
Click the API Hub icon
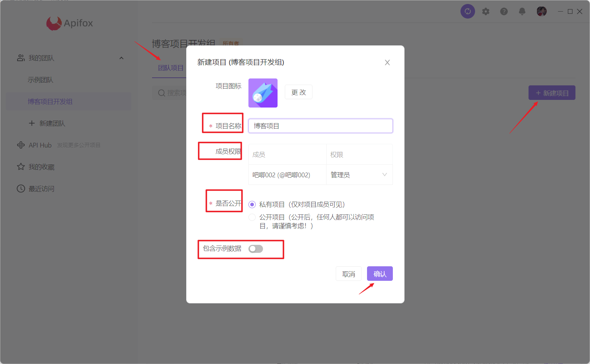21,145
